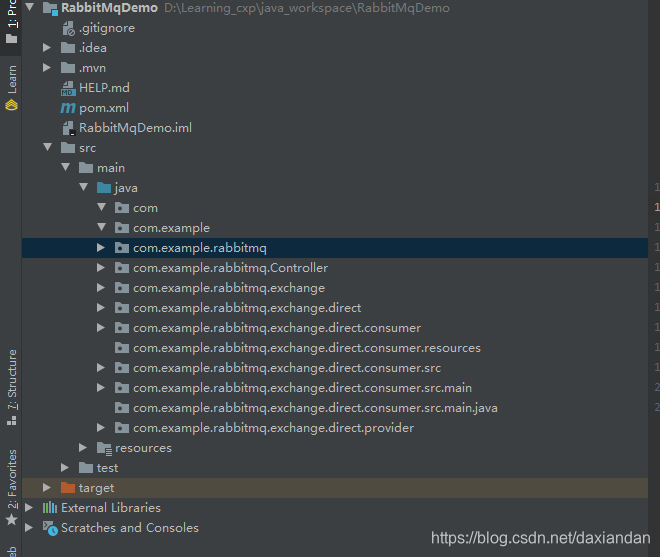Image resolution: width=660 pixels, height=557 pixels.
Task: Select com.example.rabbitmq.exchange.direct package
Action: click(247, 307)
